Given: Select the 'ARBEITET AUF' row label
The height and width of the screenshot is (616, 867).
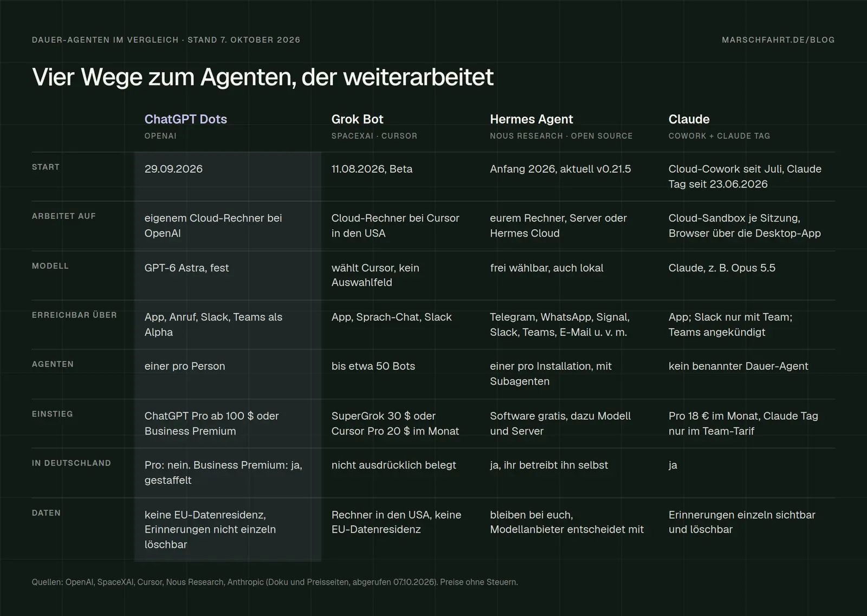Looking at the screenshot, I should 64,216.
